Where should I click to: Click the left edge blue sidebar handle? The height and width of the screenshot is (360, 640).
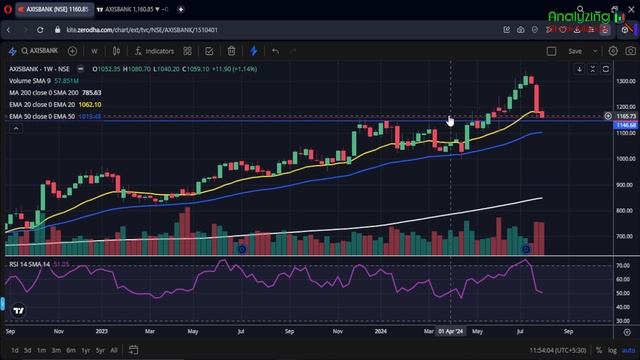(x=2, y=303)
